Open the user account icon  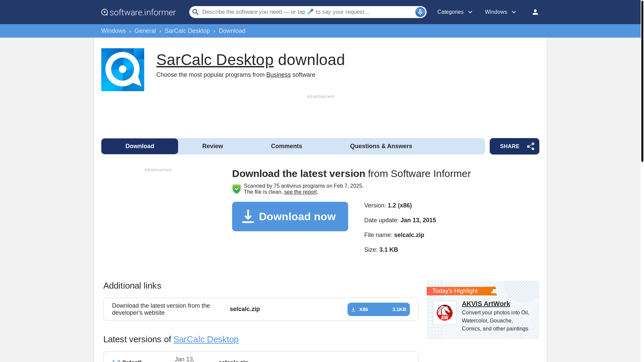pyautogui.click(x=535, y=12)
